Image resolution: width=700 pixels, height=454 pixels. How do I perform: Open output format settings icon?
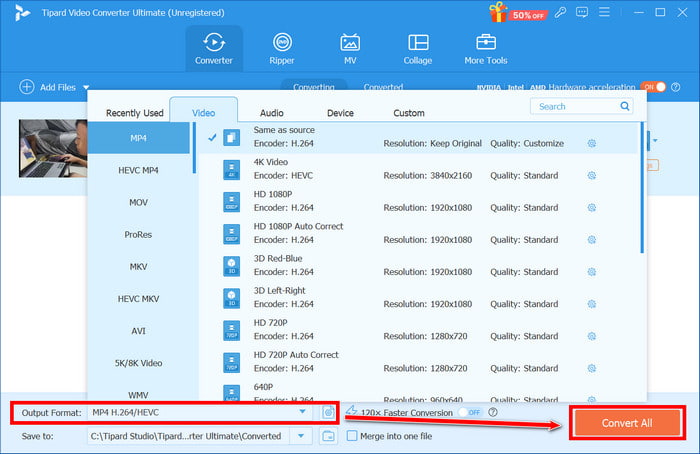(x=328, y=412)
